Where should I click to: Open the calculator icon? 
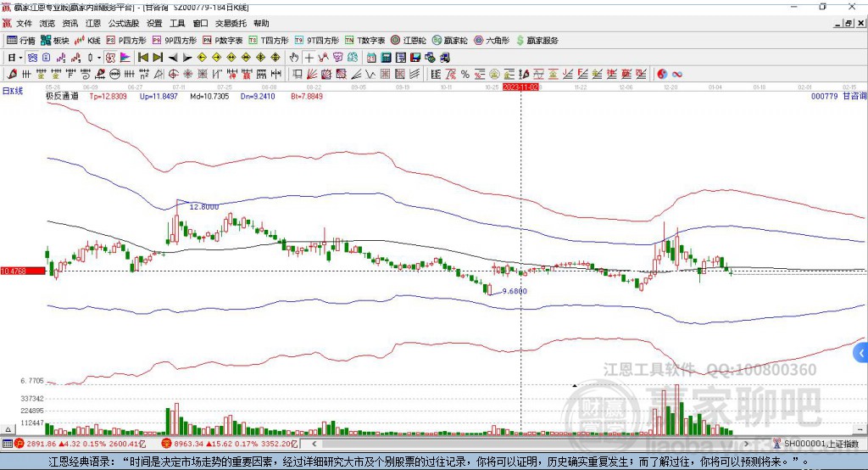click(x=387, y=58)
